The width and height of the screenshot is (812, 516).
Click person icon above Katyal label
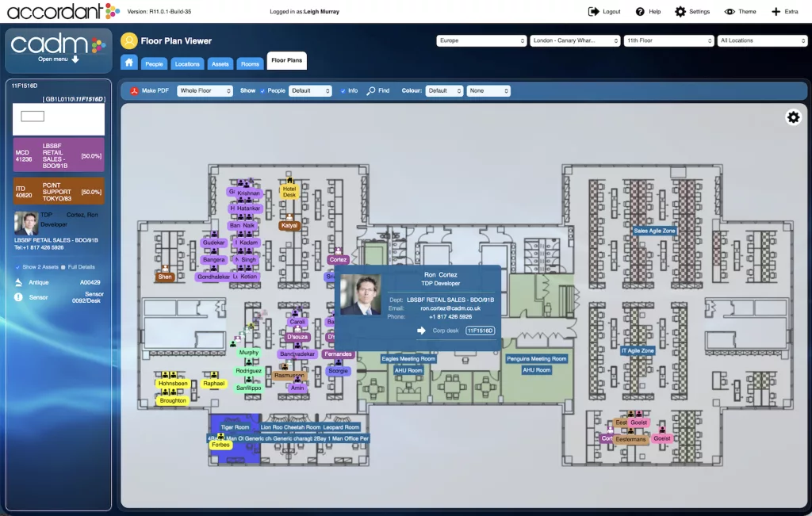coord(289,217)
